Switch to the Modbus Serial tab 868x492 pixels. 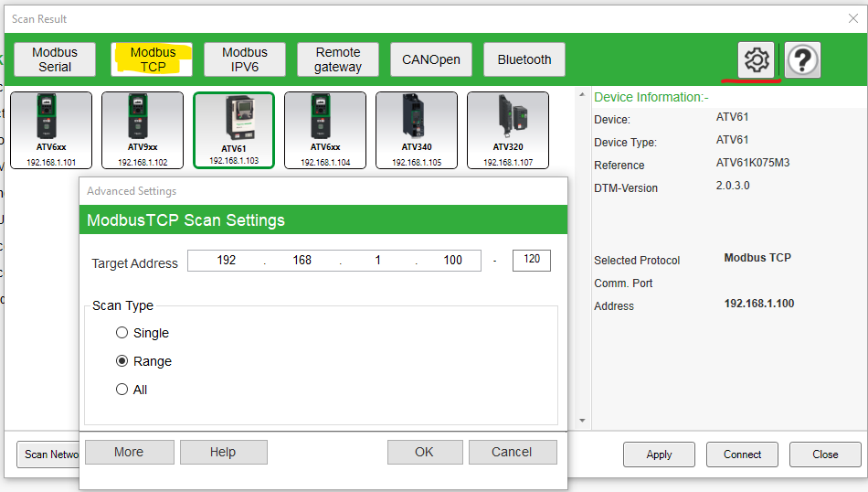pos(55,59)
